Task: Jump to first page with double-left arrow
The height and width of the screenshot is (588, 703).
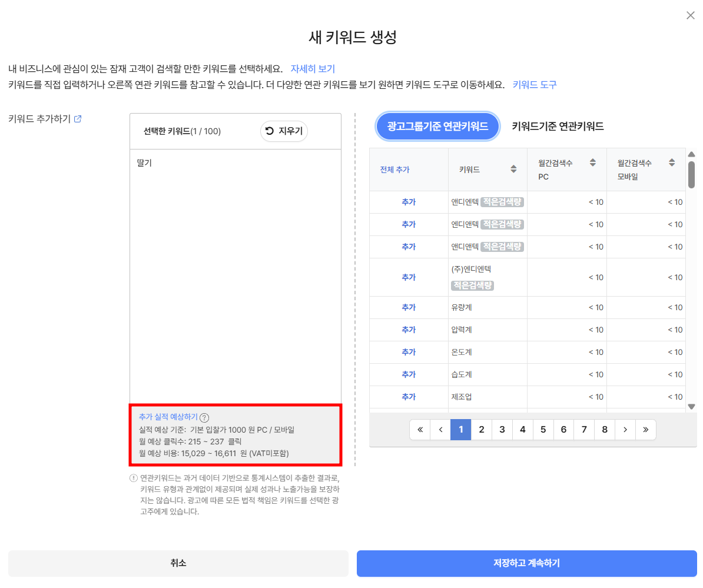Action: click(420, 429)
